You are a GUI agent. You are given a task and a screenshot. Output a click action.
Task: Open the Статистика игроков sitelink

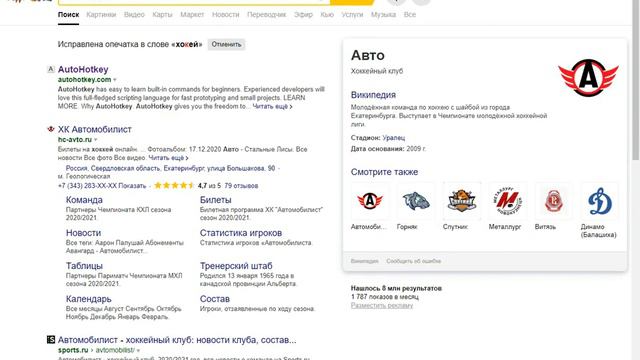[x=241, y=233]
